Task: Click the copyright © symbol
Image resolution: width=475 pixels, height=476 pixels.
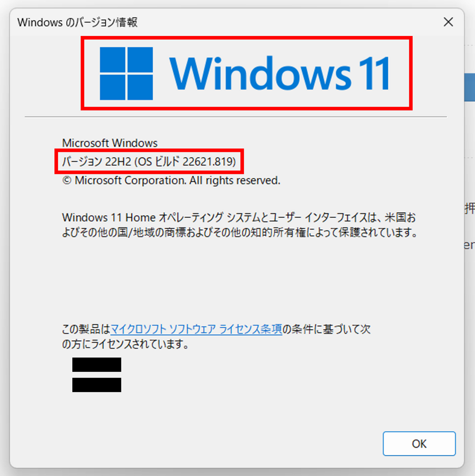Action: click(67, 181)
